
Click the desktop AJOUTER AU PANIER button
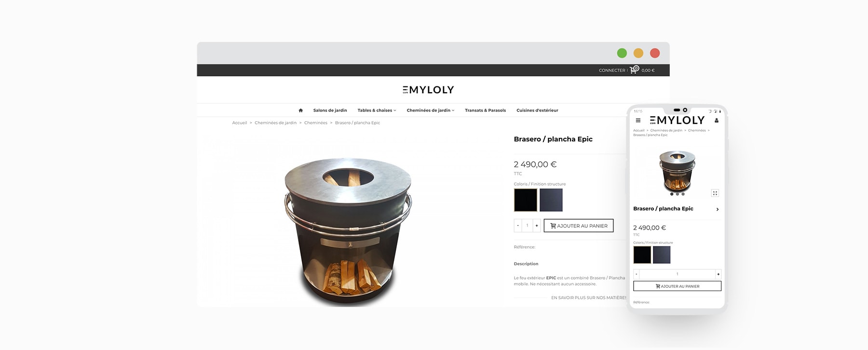(579, 225)
